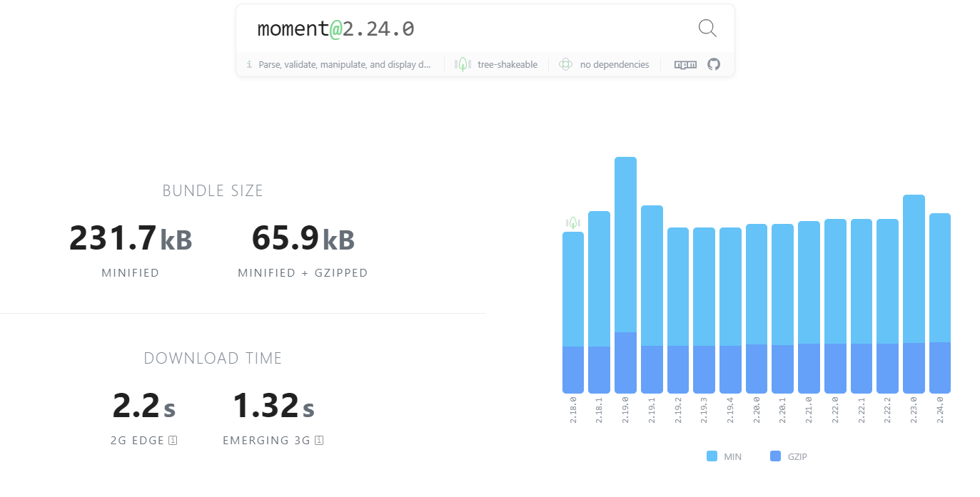This screenshot has height=497, width=980.
Task: Click the info icon next to EMERGING 3G
Action: tap(319, 440)
